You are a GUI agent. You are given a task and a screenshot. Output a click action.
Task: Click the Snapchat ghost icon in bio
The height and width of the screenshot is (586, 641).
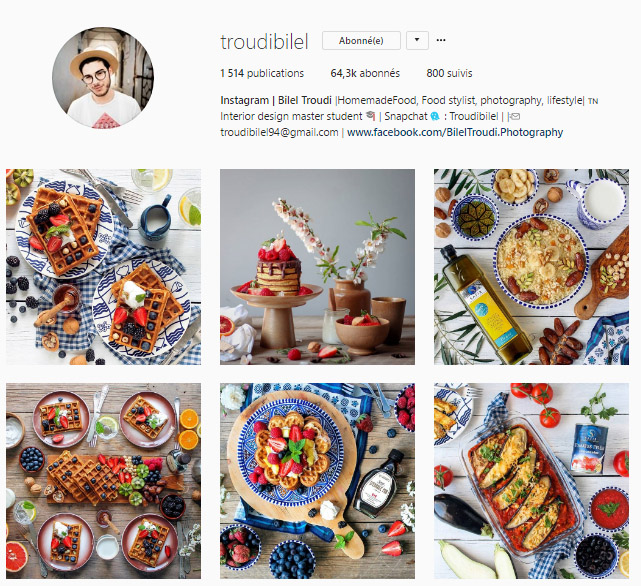[x=435, y=117]
